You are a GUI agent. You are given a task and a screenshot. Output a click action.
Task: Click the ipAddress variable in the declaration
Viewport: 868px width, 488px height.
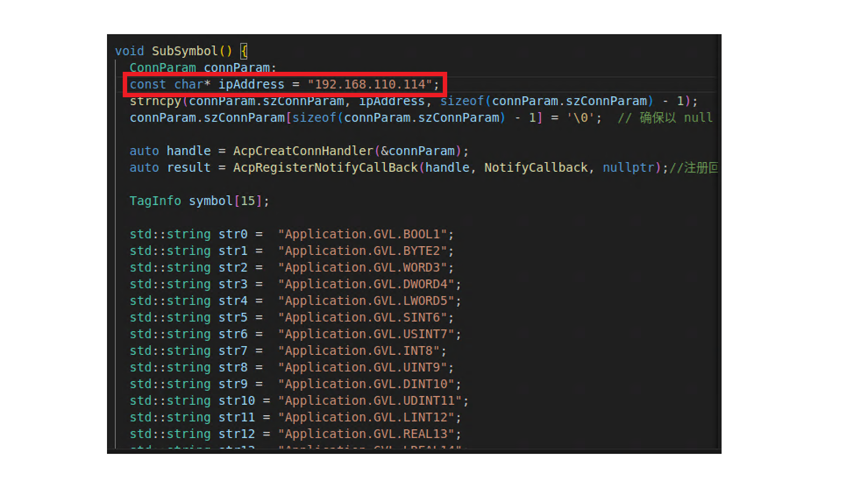251,84
